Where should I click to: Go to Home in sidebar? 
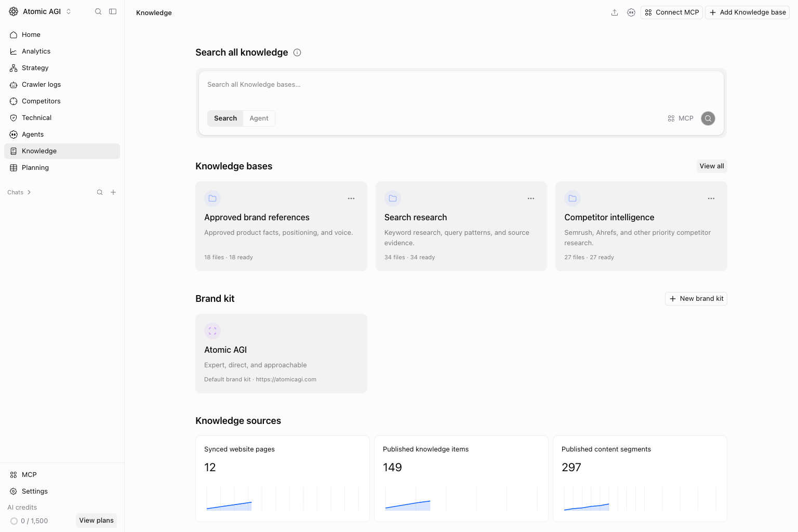[62, 35]
